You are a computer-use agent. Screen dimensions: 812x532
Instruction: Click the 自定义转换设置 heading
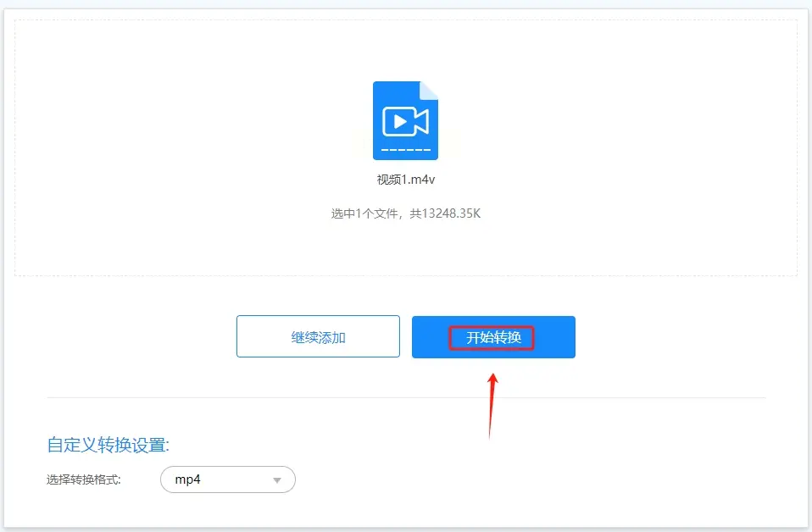(x=108, y=445)
